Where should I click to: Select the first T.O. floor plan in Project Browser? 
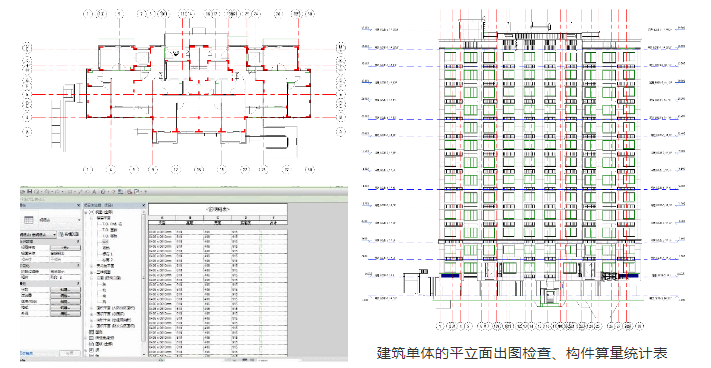pyautogui.click(x=112, y=224)
